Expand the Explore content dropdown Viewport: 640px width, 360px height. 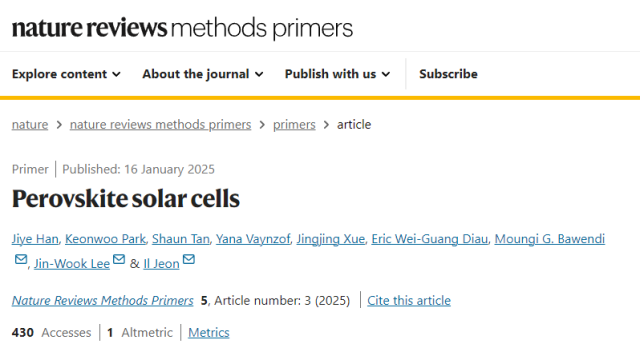click(x=66, y=74)
